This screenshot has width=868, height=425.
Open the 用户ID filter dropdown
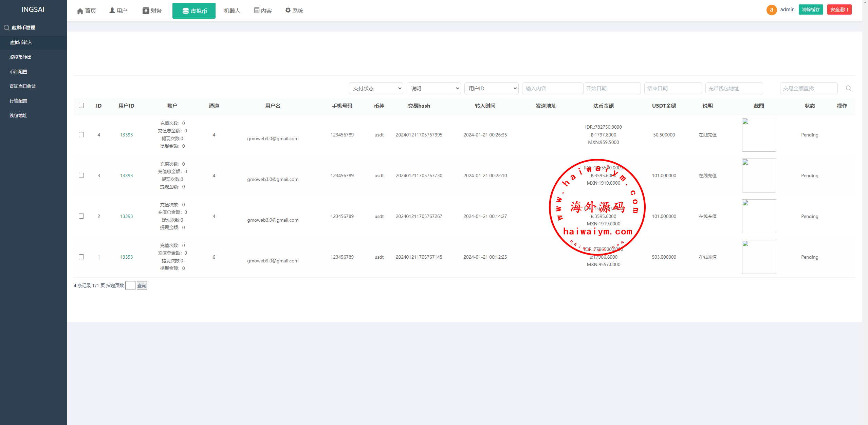(x=491, y=89)
